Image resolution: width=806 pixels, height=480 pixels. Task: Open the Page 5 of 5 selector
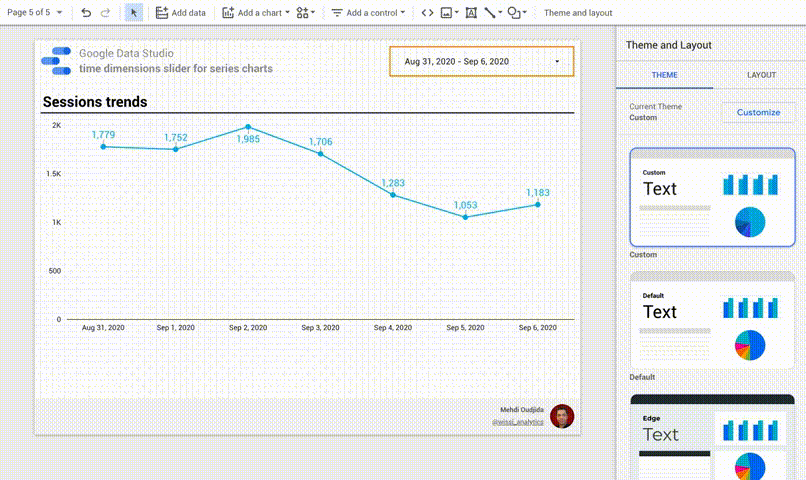[x=35, y=13]
